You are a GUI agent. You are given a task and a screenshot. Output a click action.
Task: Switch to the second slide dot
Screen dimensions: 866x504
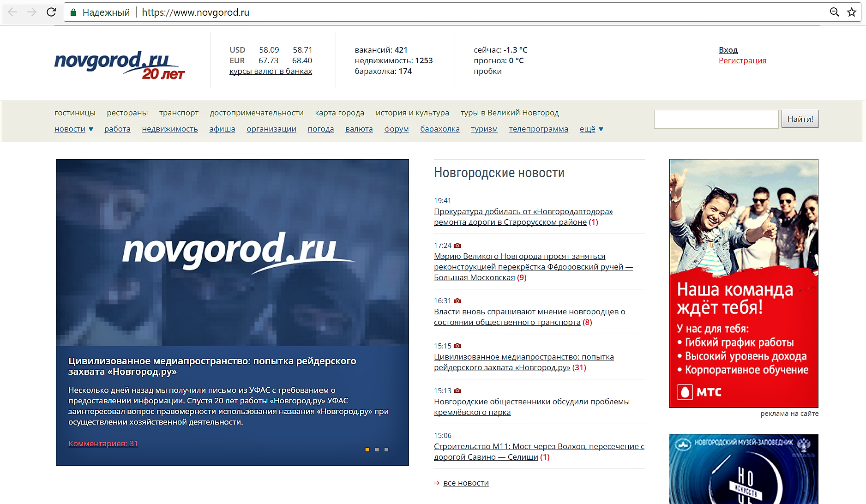point(377,450)
